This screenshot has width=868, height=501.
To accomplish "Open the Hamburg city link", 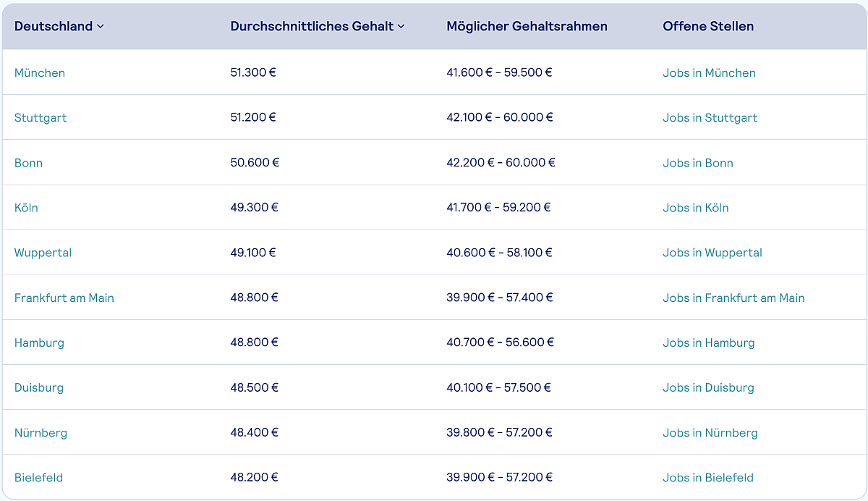I will coord(39,342).
